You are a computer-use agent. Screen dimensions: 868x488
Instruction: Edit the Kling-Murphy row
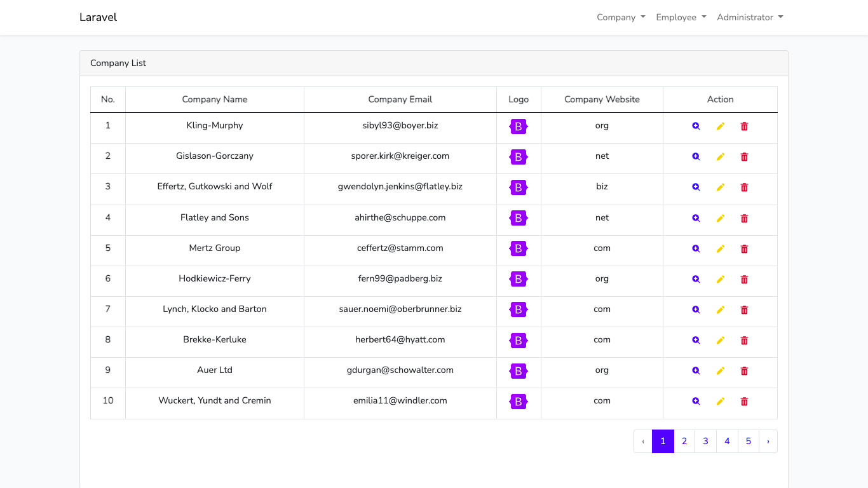pyautogui.click(x=720, y=126)
